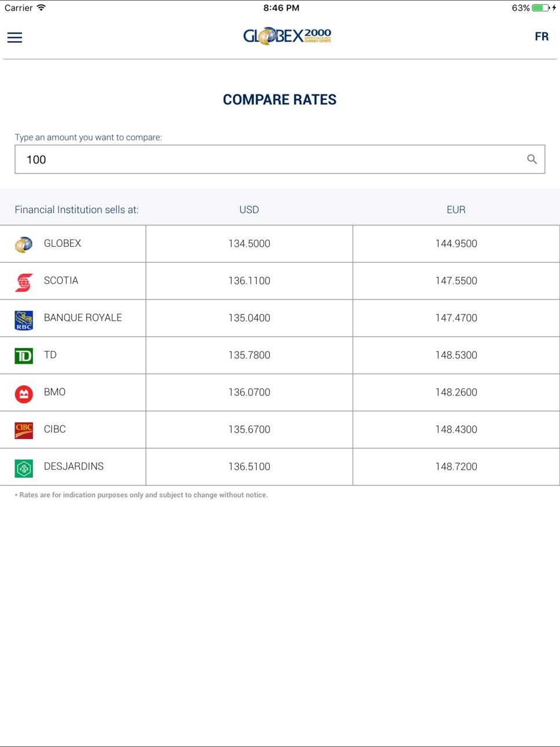Switch language to FR
The image size is (560, 747).
(x=541, y=36)
